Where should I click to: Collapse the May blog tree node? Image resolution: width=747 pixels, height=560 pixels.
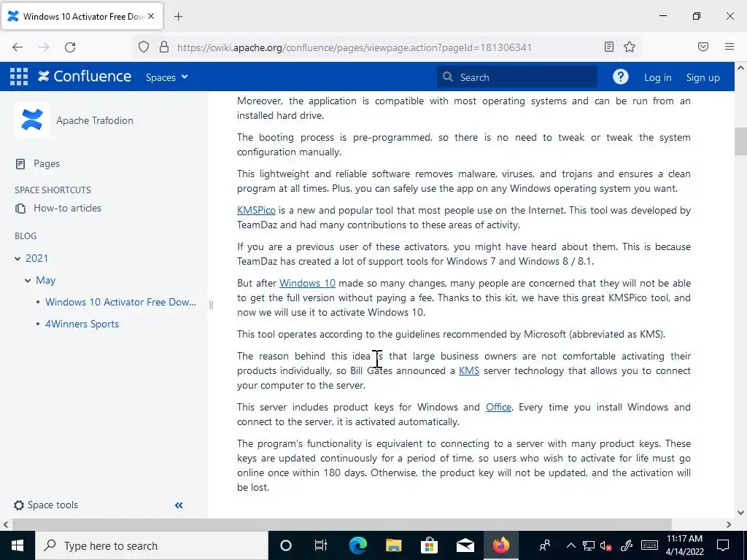tap(28, 281)
